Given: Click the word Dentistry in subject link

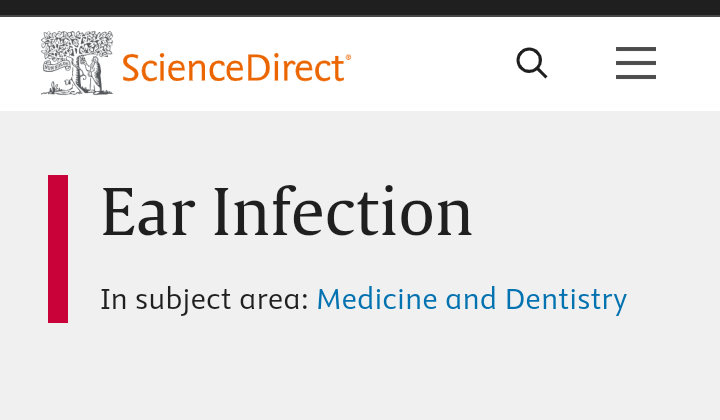Looking at the screenshot, I should pos(566,299).
